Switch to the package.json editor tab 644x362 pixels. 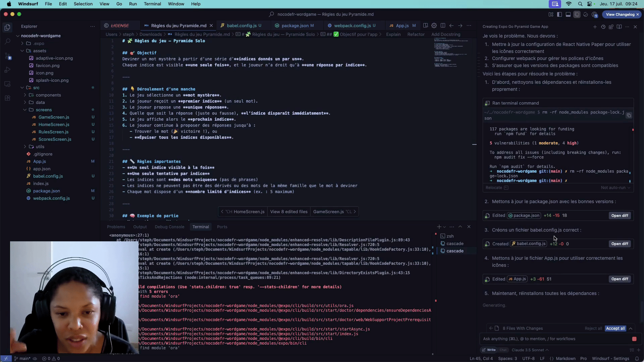click(x=295, y=25)
